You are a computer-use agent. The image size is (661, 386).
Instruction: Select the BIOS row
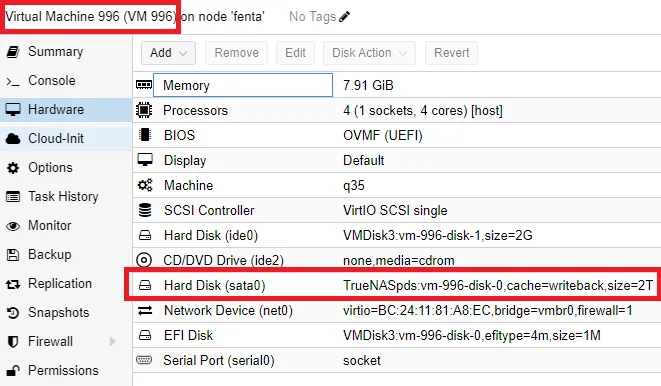pos(397,135)
